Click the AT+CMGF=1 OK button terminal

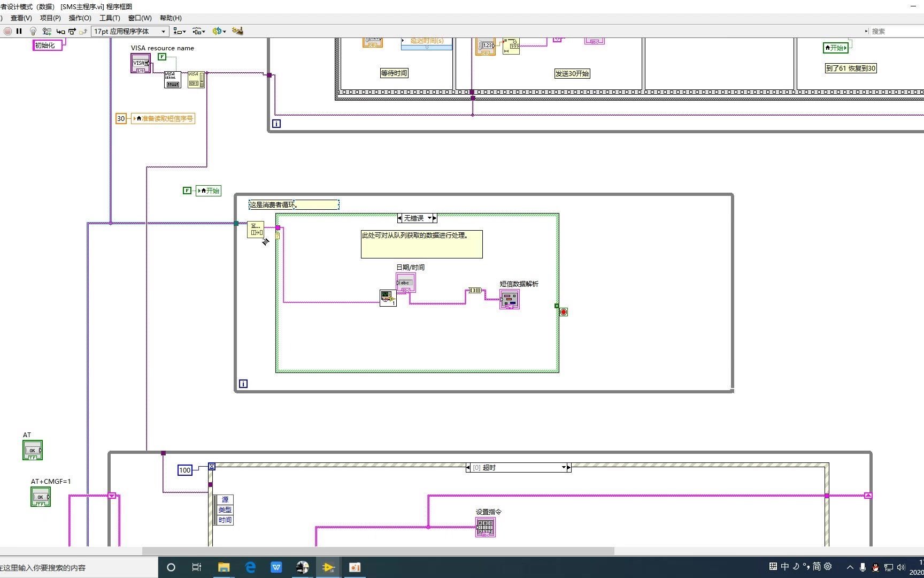pos(41,497)
